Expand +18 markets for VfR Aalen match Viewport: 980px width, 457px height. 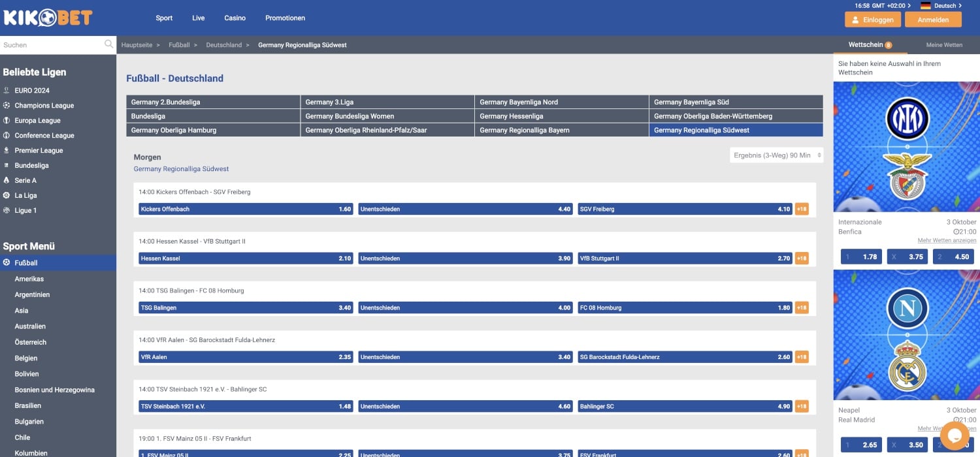(802, 357)
